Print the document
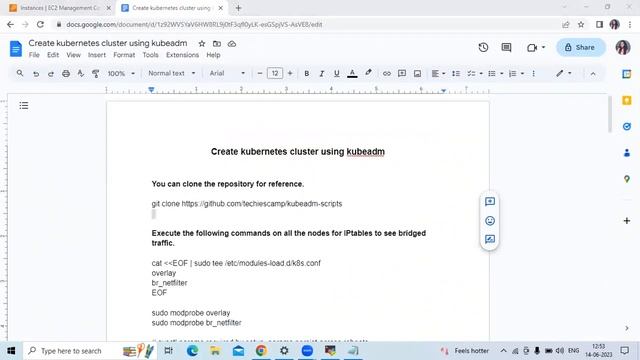This screenshot has width=640, height=360. tap(66, 73)
